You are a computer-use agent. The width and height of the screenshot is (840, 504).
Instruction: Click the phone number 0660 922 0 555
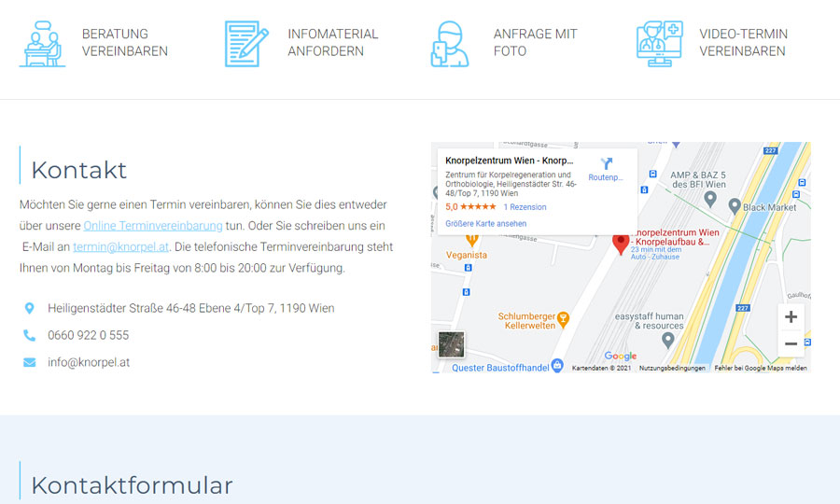(89, 335)
